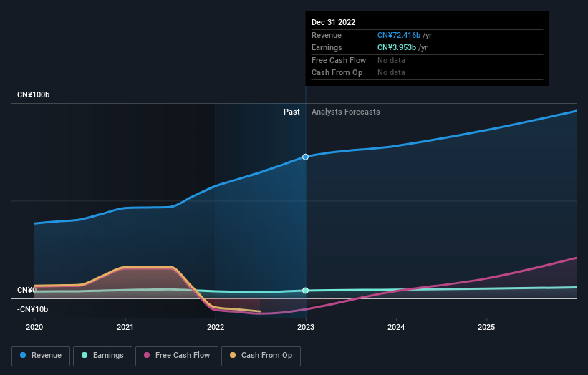Click the 2025 x-axis label
588x375 pixels.
coord(486,328)
